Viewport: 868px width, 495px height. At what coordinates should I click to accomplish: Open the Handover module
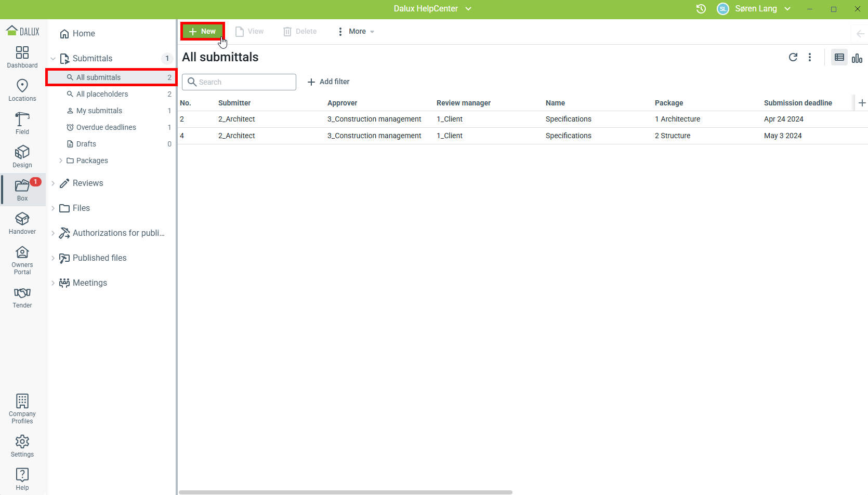pyautogui.click(x=22, y=223)
